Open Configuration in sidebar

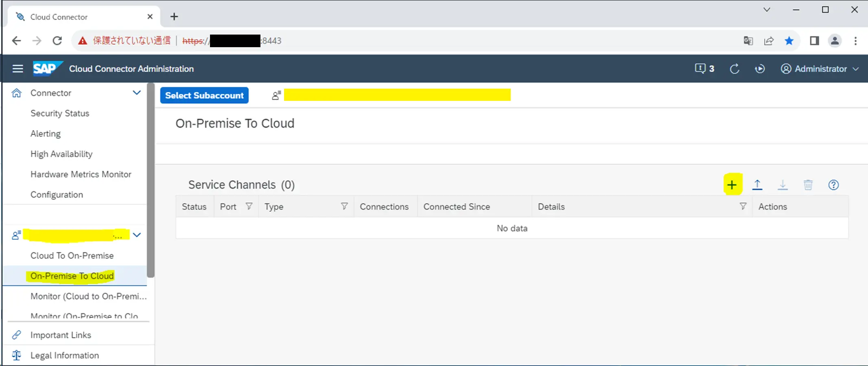(57, 194)
